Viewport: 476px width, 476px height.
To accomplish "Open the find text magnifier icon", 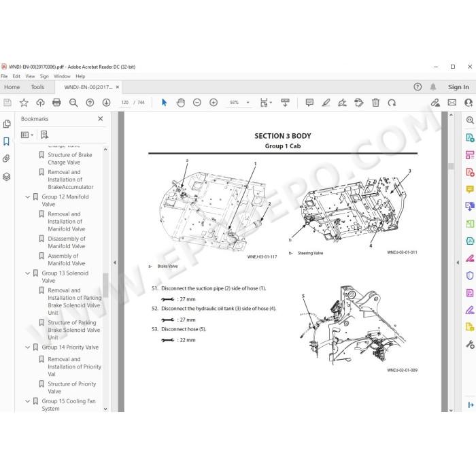I will tap(73, 103).
